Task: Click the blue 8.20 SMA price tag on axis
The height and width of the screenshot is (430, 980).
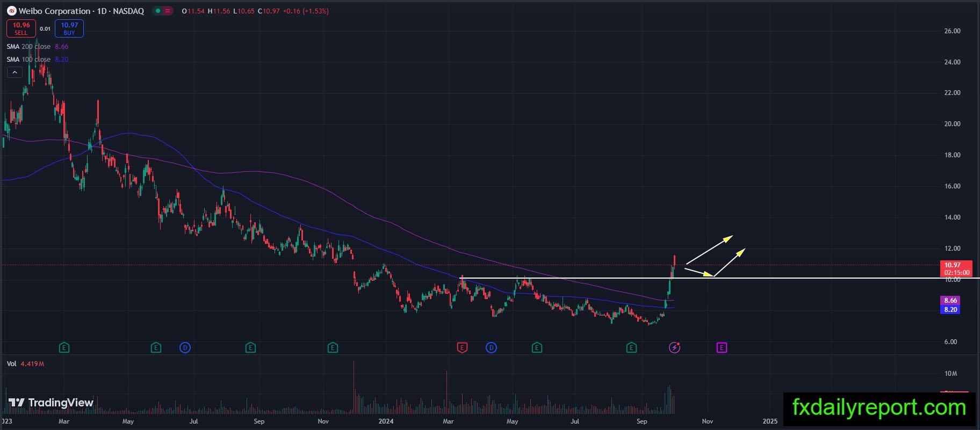Action: pos(950,310)
